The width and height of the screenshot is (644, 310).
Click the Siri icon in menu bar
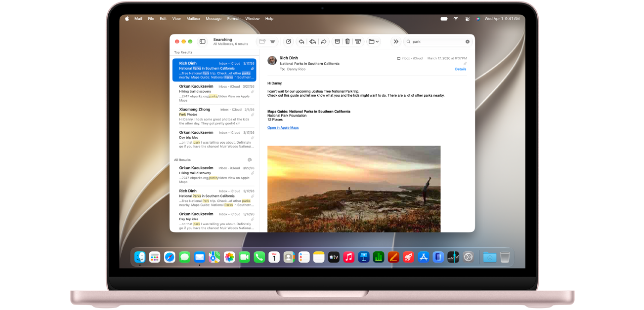tap(478, 19)
